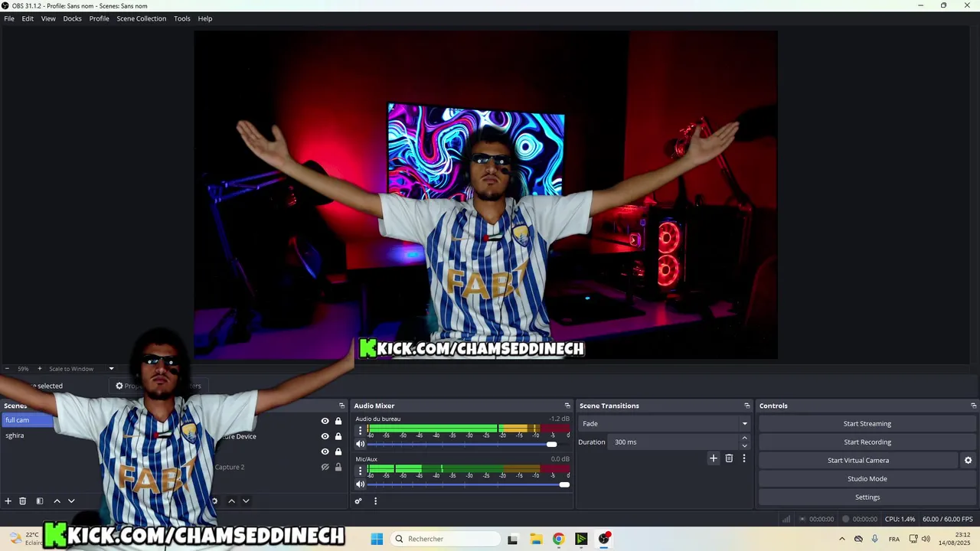This screenshot has width=980, height=551.
Task: Move source up in Sources toolbar
Action: (x=231, y=501)
